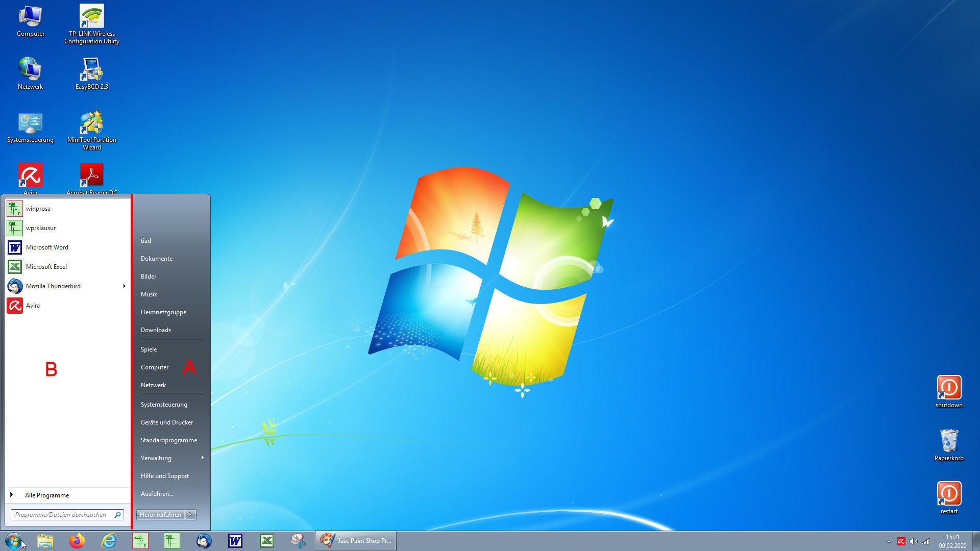Screen dimensions: 980x551
Task: Open shutdown options arrow beside Herunterfahren
Action: click(191, 515)
